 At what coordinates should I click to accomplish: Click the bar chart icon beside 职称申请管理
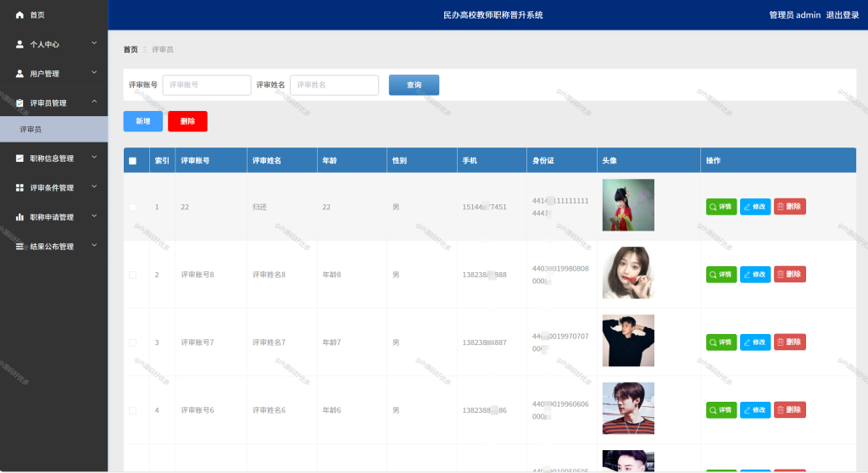click(x=19, y=217)
